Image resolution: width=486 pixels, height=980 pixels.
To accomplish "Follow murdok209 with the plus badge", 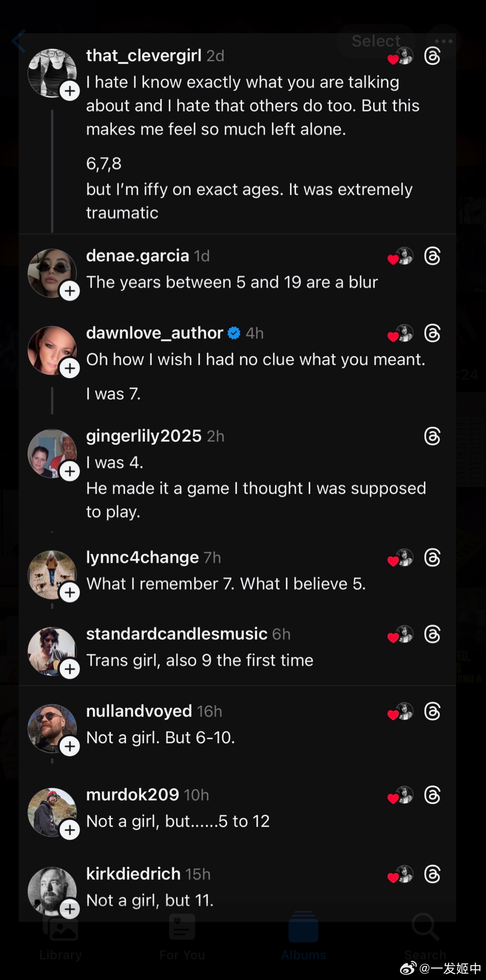I will 70,830.
